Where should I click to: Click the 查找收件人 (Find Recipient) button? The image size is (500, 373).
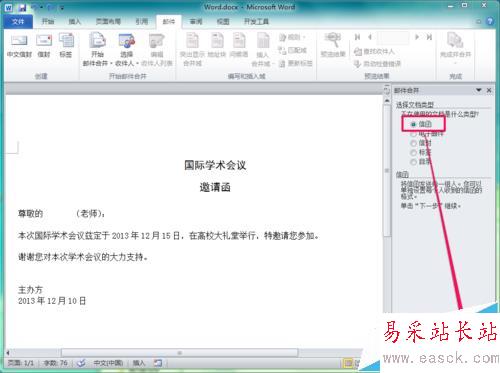pos(374,51)
